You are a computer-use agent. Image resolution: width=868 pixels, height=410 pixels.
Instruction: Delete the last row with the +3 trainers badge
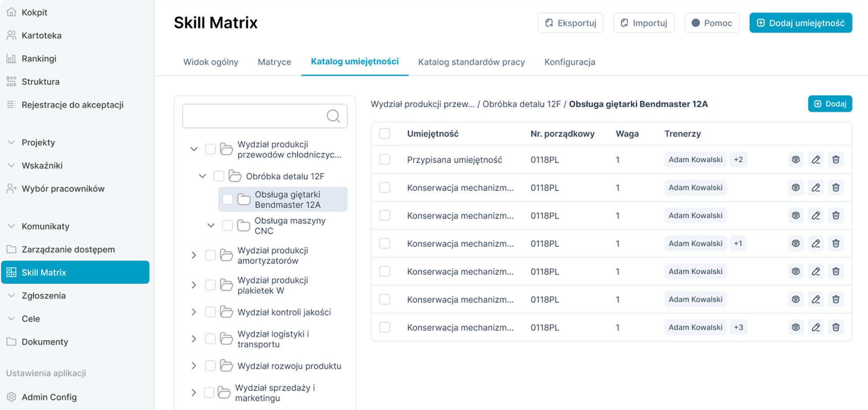coord(835,327)
